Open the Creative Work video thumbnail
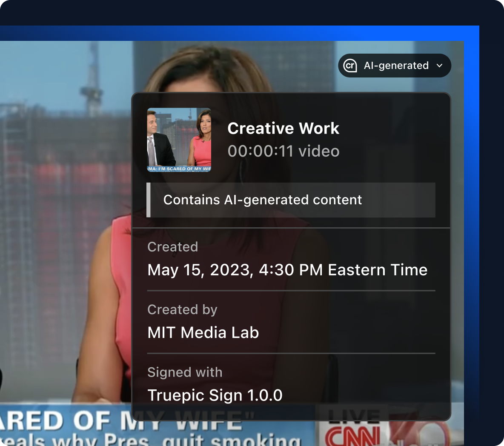The width and height of the screenshot is (504, 446). pyautogui.click(x=179, y=140)
